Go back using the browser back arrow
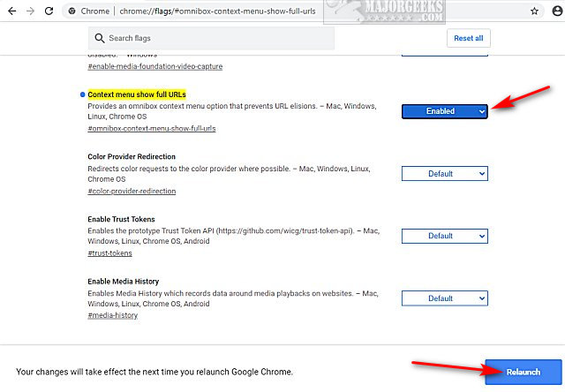 click(11, 11)
